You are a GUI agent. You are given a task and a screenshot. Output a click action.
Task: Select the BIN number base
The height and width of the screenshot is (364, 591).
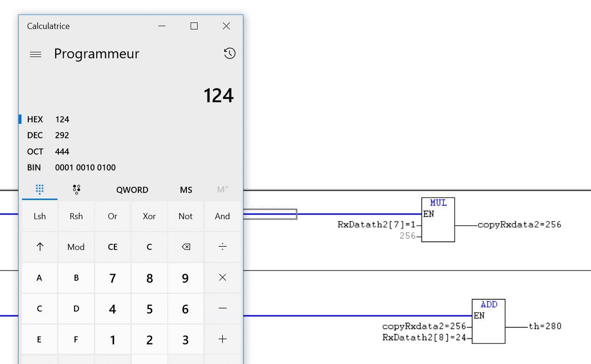[34, 167]
